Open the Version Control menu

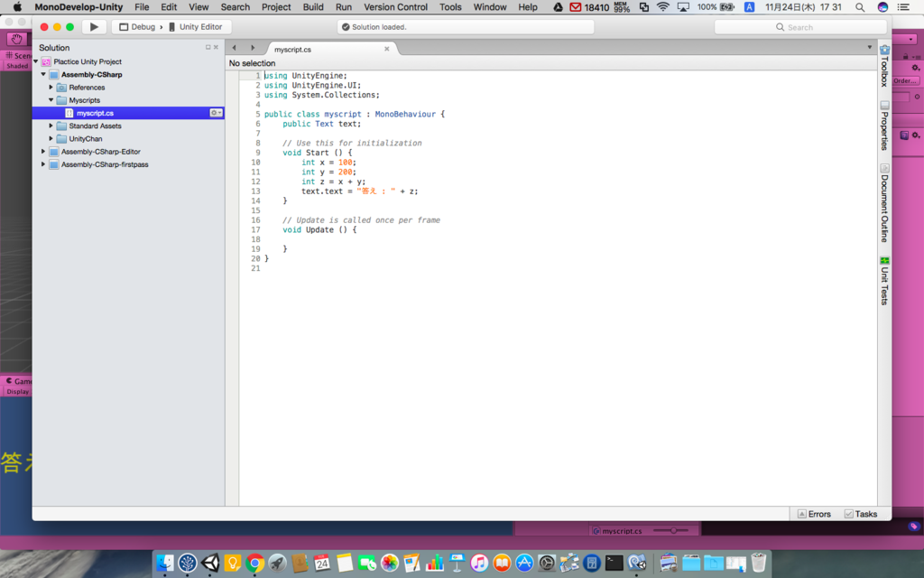[395, 7]
